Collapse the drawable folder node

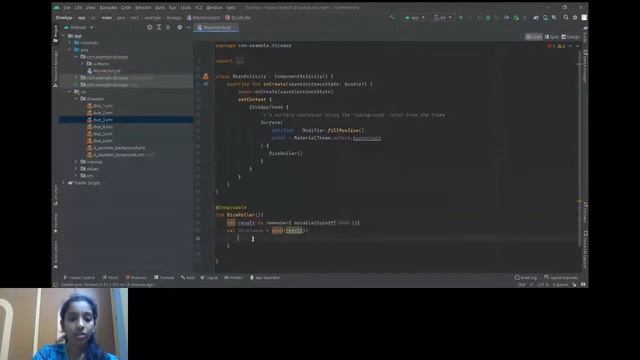tap(76, 99)
